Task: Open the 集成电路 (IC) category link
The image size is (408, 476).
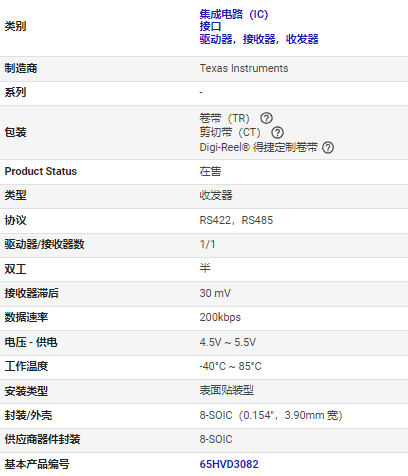Action: click(234, 14)
